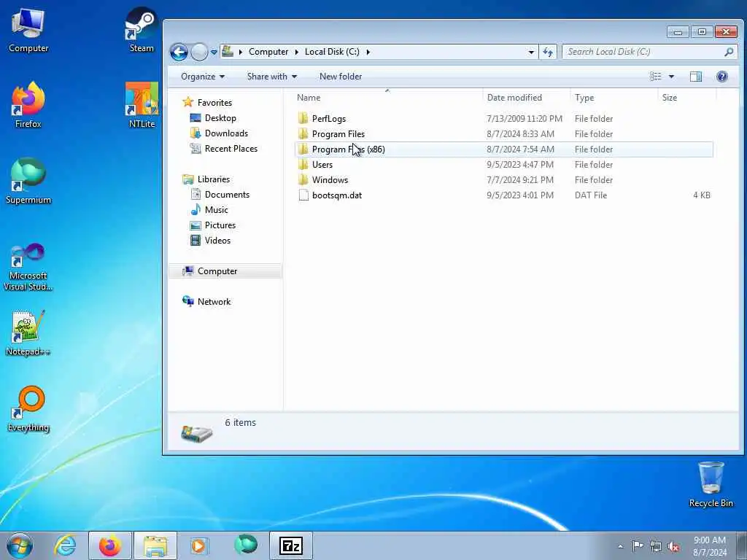
Task: Expand arrow after Local Disk (C:) breadcrumb
Action: pyautogui.click(x=368, y=52)
